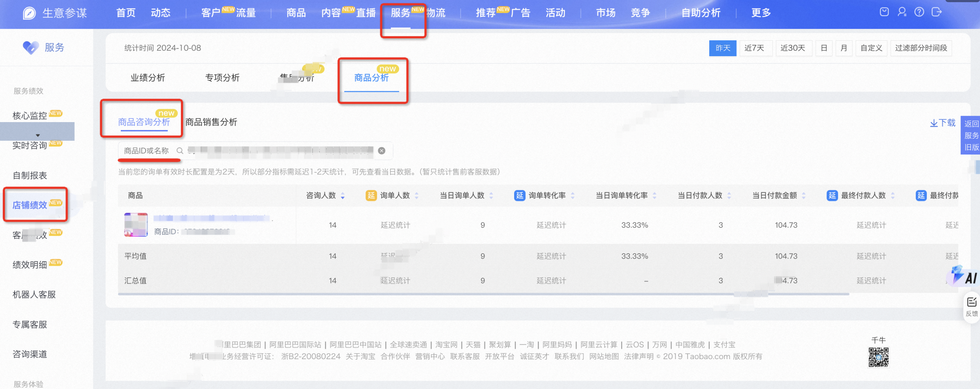This screenshot has width=980, height=389.
Task: Focus the 商品ID或名称 search input
Action: click(x=255, y=151)
